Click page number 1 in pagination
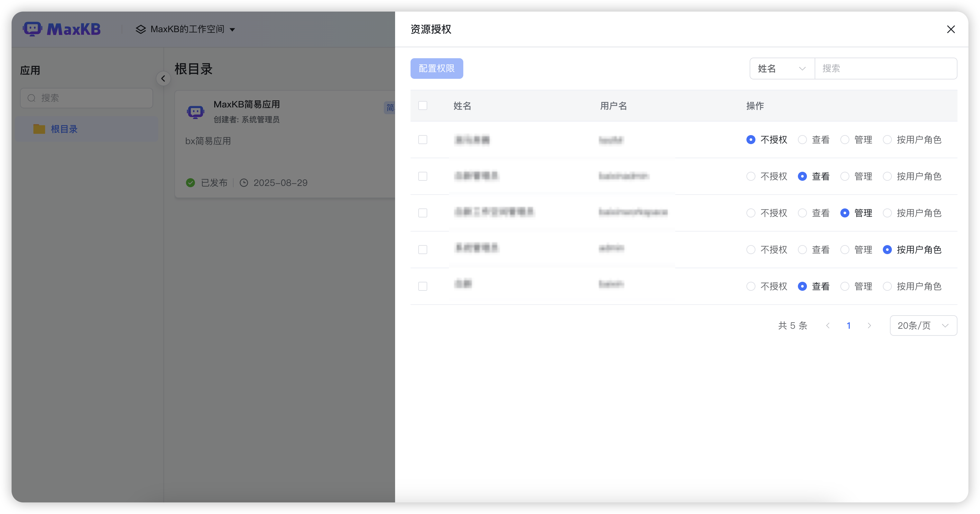 pyautogui.click(x=848, y=325)
